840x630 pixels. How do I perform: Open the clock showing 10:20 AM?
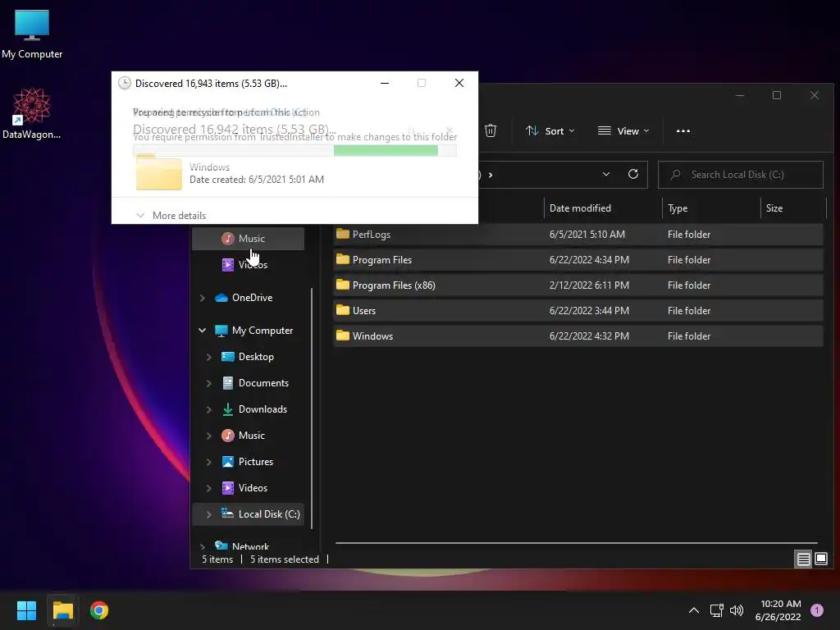coord(778,610)
